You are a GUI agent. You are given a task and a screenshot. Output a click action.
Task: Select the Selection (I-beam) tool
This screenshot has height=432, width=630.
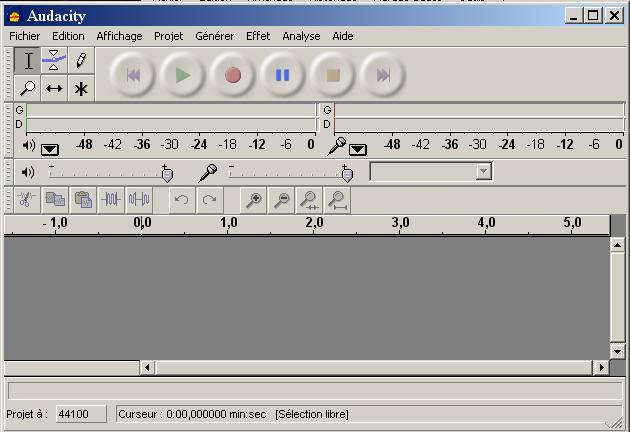coord(28,61)
